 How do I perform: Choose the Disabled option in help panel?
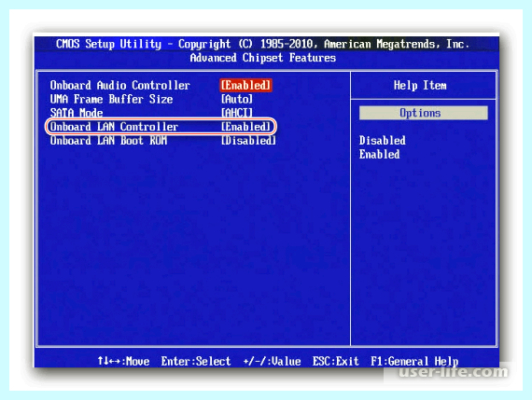383,141
